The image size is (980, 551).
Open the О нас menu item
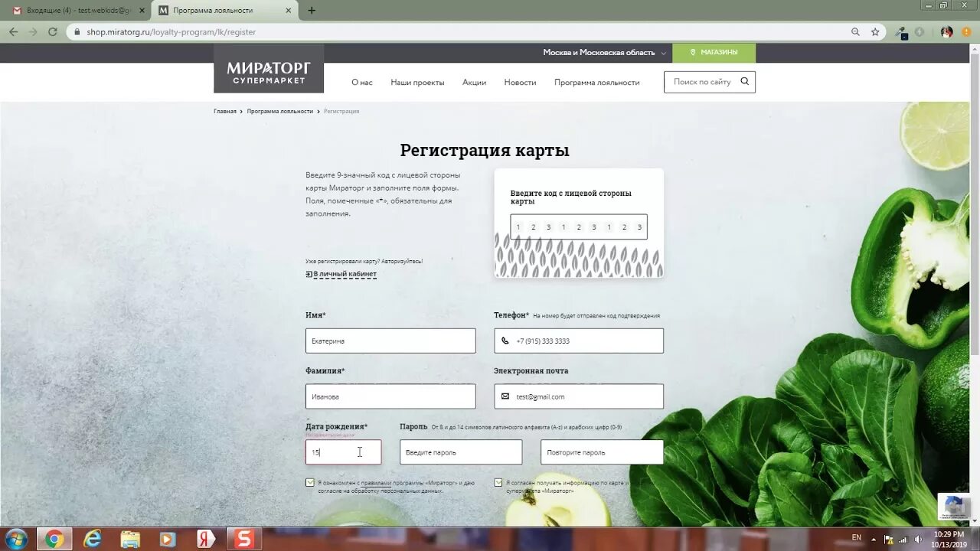[x=362, y=82]
